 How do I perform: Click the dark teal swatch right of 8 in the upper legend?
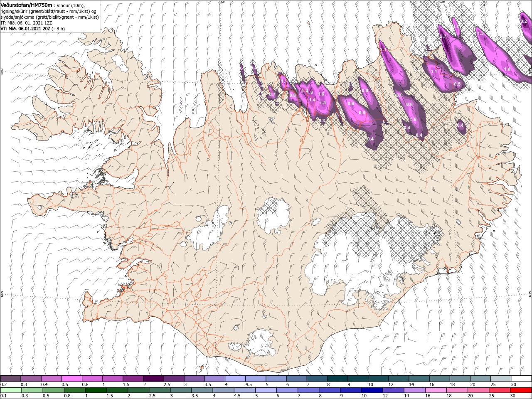coord(337,379)
